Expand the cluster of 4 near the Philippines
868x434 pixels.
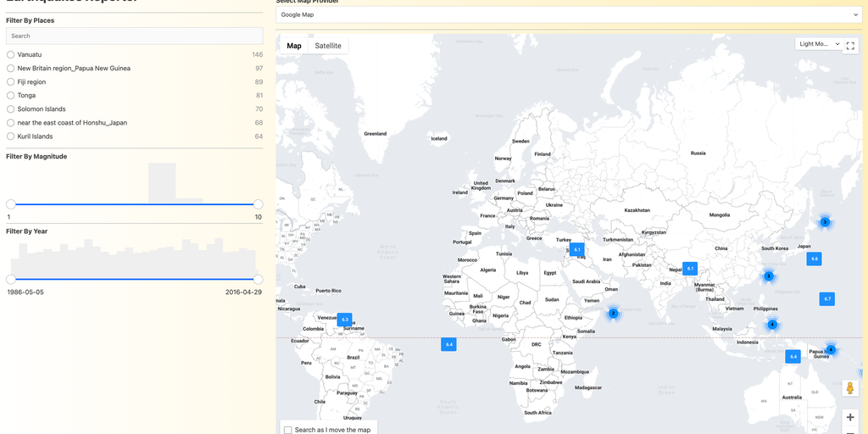pyautogui.click(x=771, y=325)
